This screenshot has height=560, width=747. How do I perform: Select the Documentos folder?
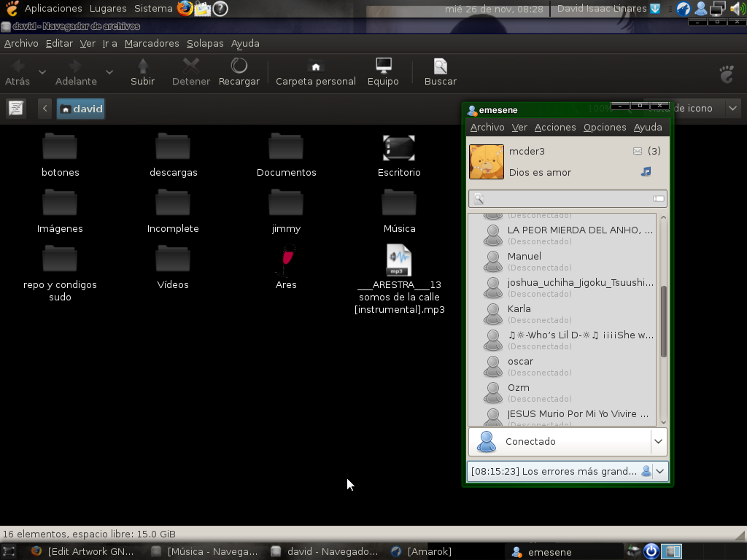[x=286, y=156]
